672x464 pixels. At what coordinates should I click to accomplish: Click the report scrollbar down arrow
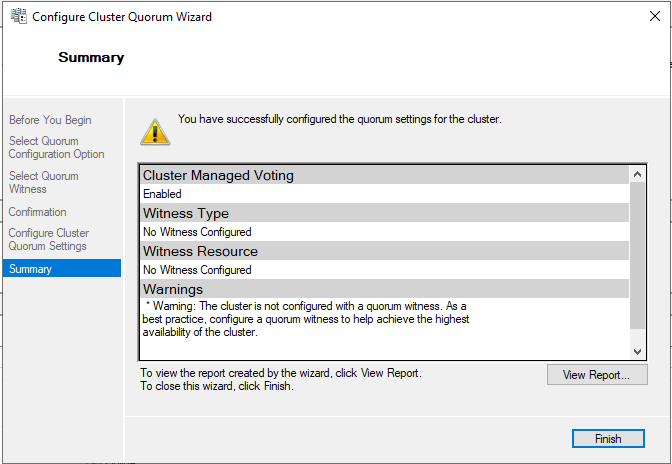click(x=637, y=352)
